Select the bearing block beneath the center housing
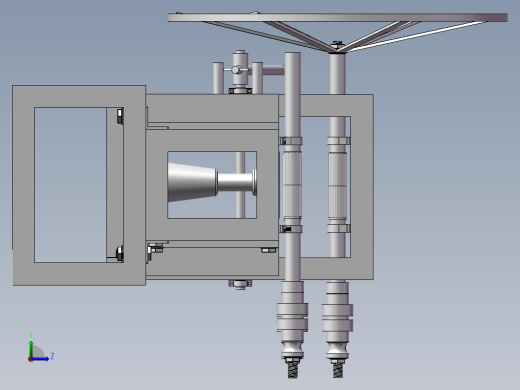The height and width of the screenshot is (390, 520). 240,284
